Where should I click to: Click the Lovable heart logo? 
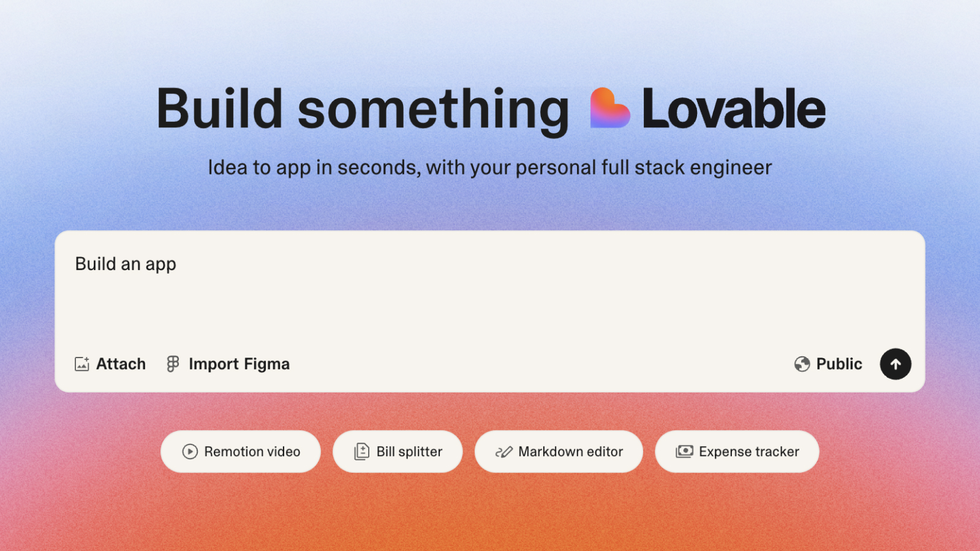coord(609,108)
